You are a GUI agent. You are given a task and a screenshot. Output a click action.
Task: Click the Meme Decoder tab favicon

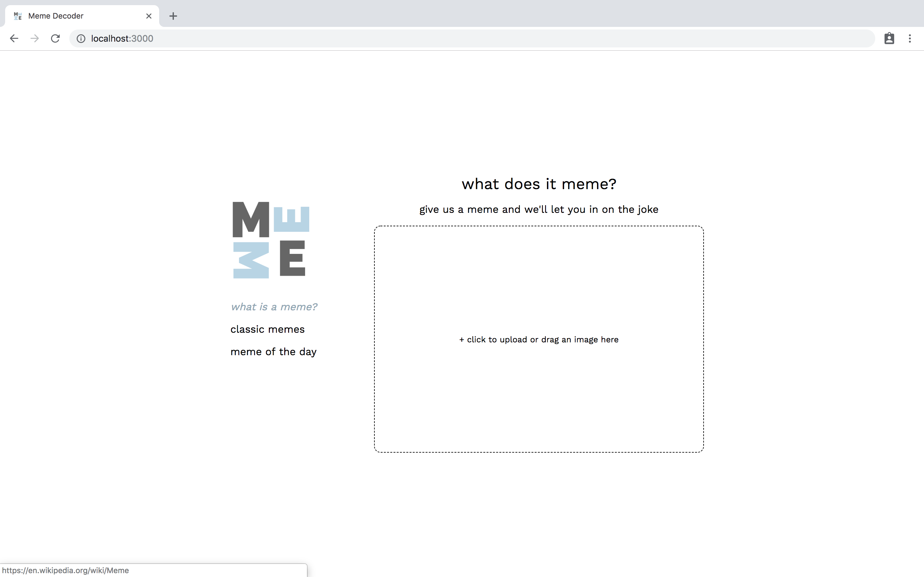(18, 16)
